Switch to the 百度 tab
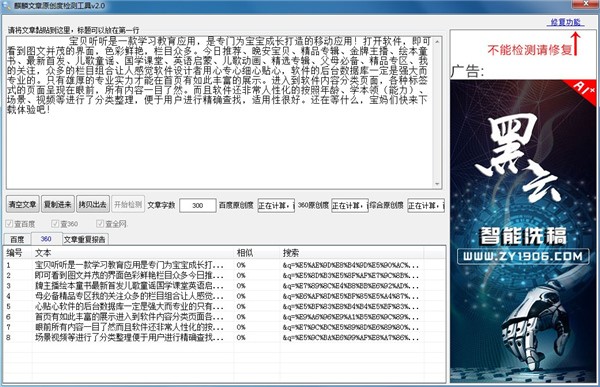This screenshot has height=387, width=600. pos(17,239)
